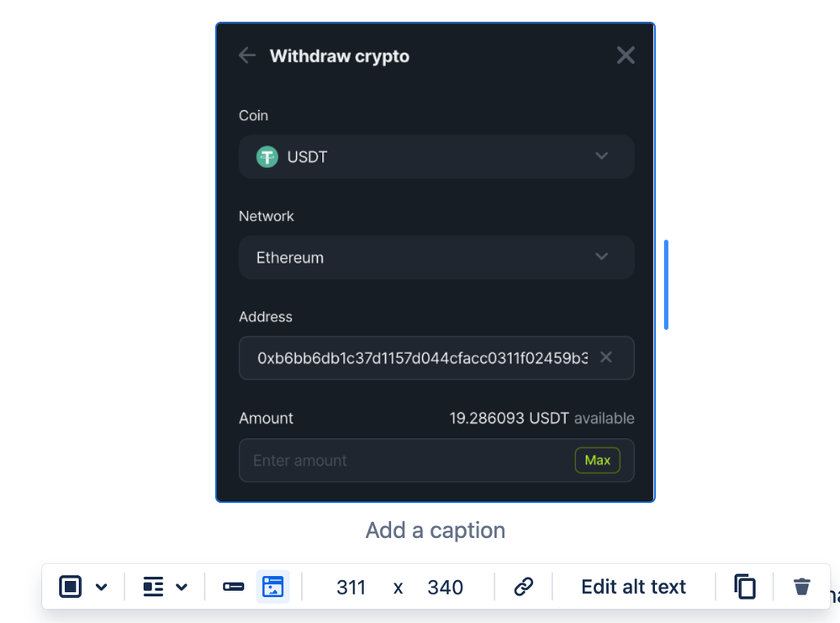Image resolution: width=840 pixels, height=623 pixels.
Task: Select the image layout alignment icon
Action: tap(151, 587)
